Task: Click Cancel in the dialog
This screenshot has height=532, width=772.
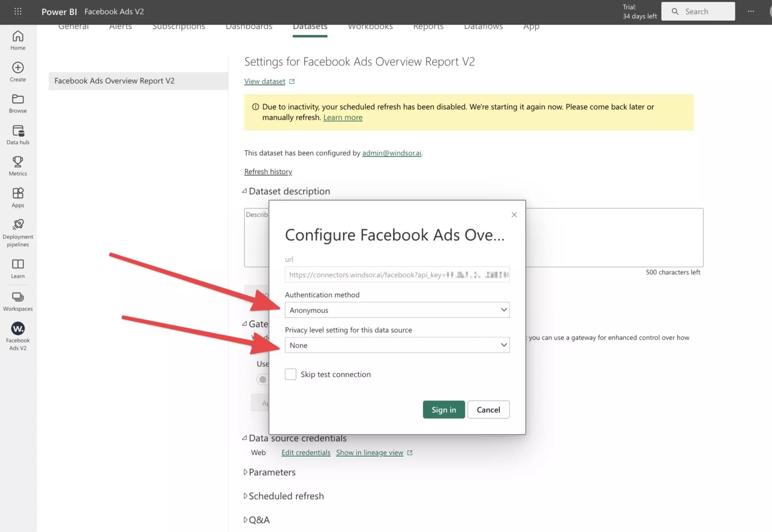Action: (488, 410)
